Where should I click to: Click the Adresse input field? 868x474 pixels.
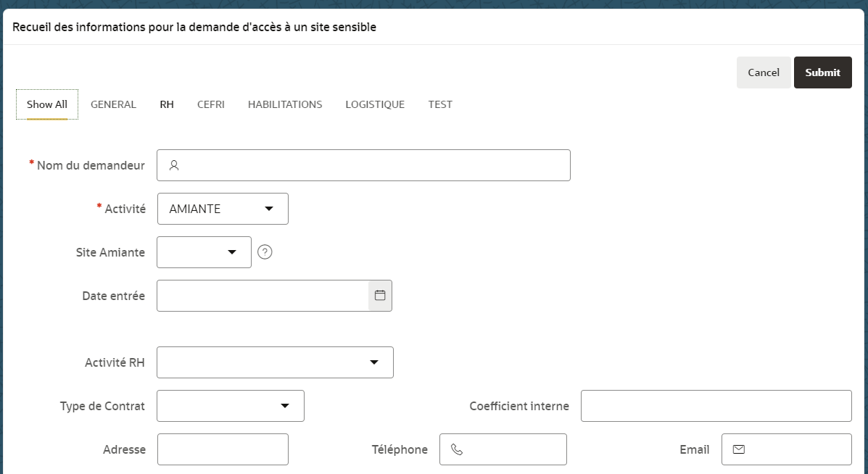tap(223, 449)
